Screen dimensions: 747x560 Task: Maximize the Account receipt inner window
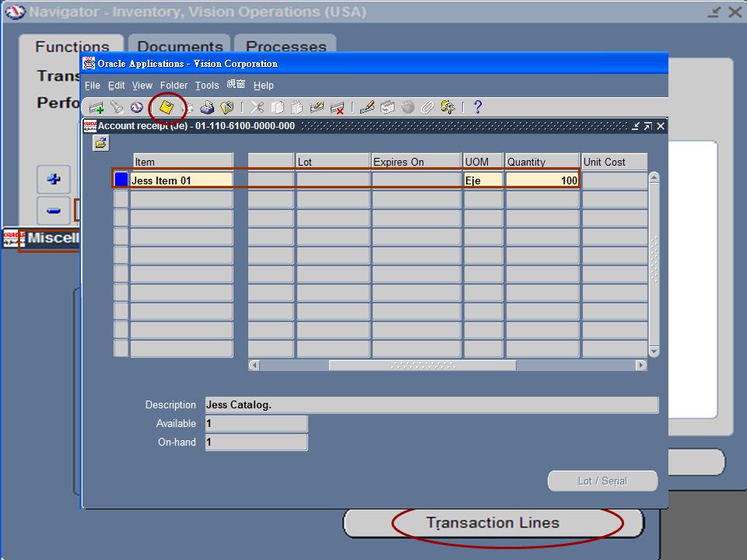[x=648, y=126]
